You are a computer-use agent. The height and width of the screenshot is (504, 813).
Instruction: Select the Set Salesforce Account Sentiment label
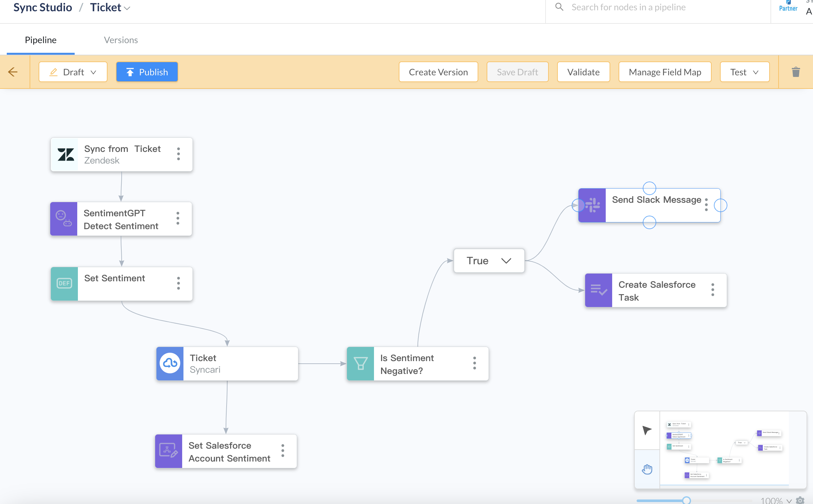click(x=229, y=452)
